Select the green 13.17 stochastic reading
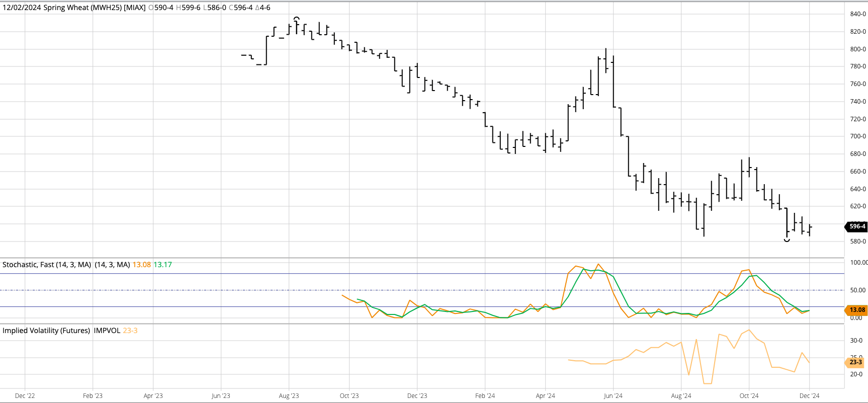The image size is (868, 403). pyautogui.click(x=162, y=265)
